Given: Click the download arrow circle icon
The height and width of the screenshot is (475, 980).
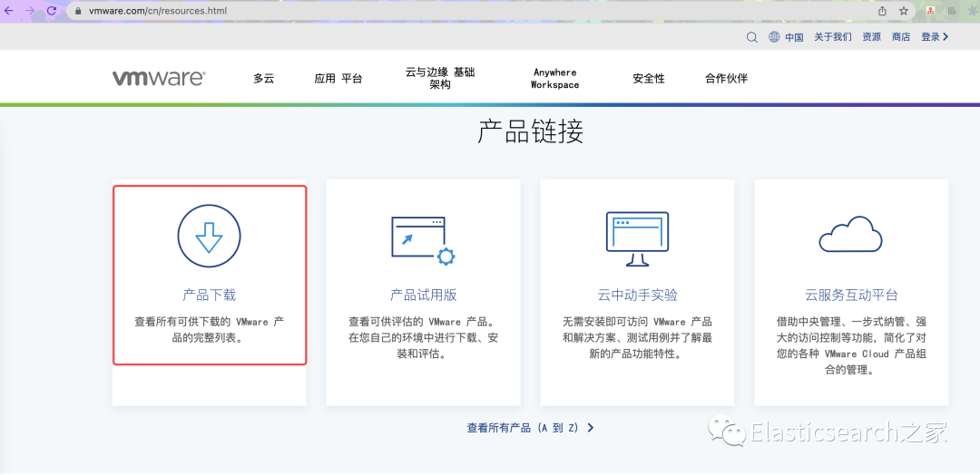Looking at the screenshot, I should 209,236.
